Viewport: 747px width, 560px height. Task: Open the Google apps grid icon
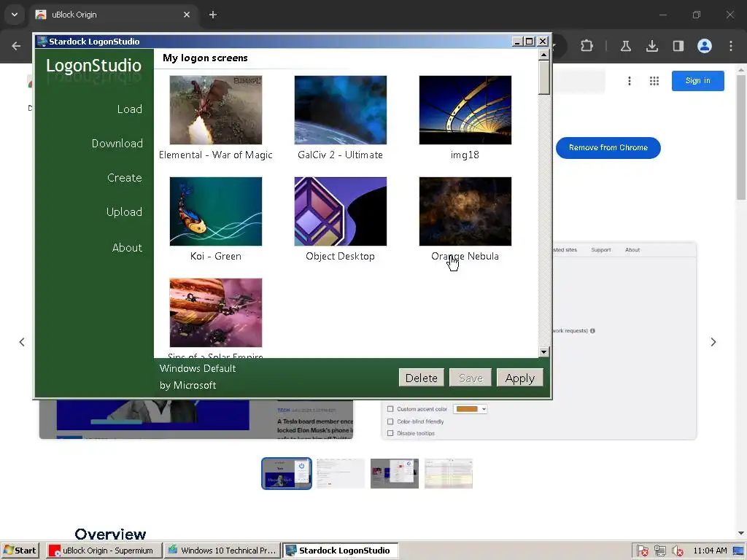coord(654,81)
